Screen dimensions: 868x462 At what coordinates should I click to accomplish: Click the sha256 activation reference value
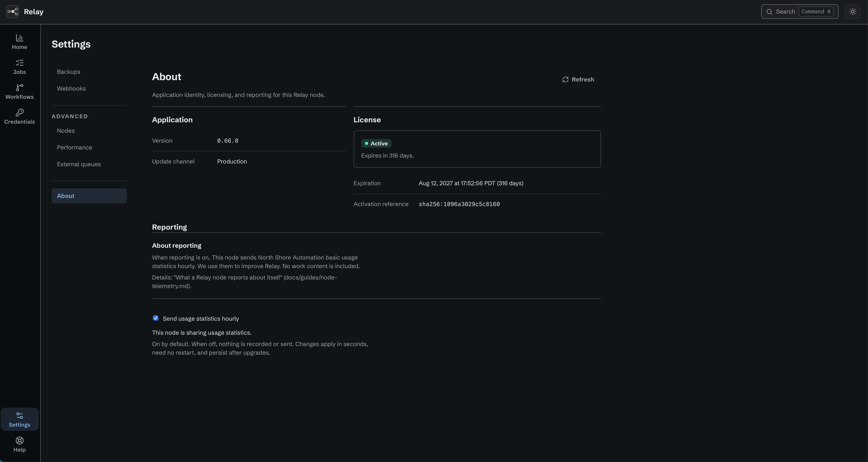[x=459, y=204]
